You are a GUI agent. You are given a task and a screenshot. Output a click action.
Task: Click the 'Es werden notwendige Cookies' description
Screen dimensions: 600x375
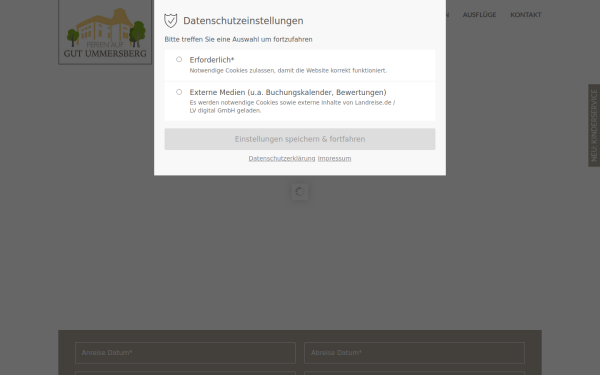(292, 106)
